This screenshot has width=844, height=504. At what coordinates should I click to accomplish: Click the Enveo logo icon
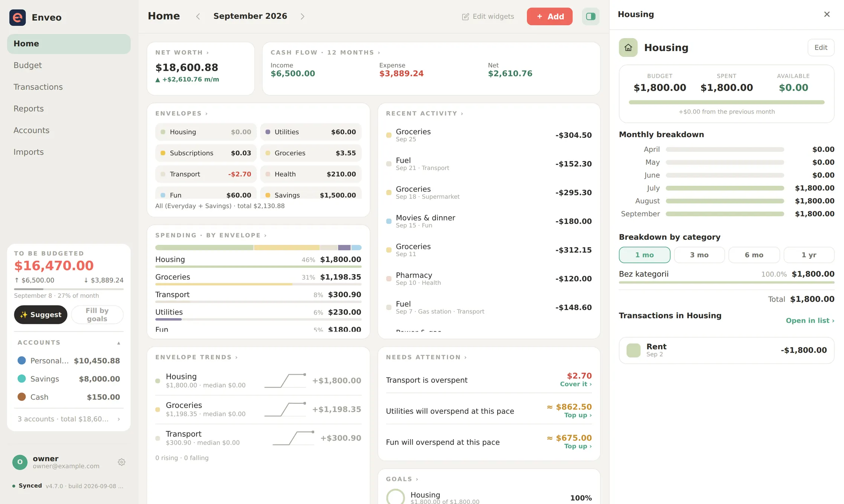coord(18,17)
